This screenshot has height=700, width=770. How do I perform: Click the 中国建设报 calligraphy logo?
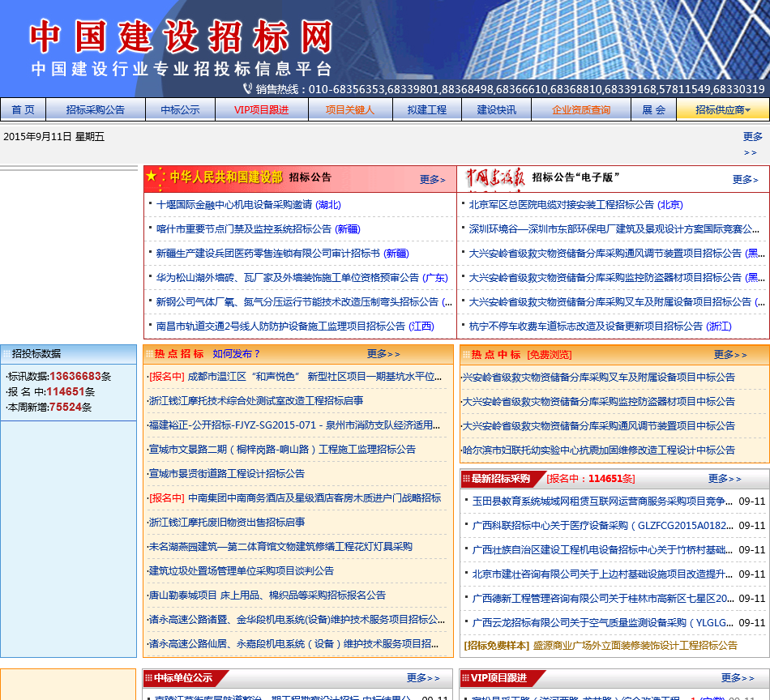(x=495, y=177)
